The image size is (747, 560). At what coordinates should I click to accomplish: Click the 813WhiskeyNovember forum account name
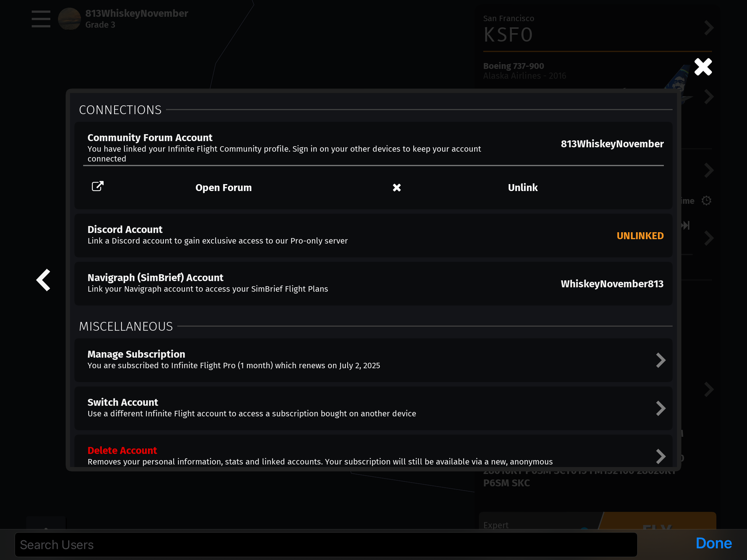pos(612,144)
